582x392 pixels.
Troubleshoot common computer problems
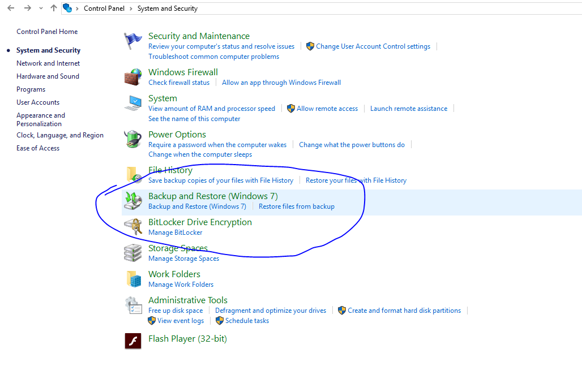pos(214,57)
